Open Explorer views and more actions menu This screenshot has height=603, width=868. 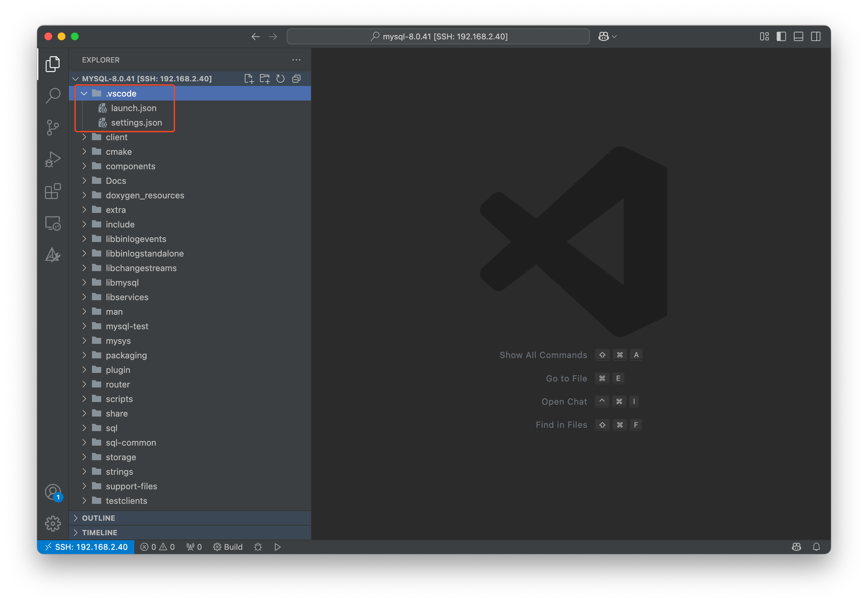296,60
